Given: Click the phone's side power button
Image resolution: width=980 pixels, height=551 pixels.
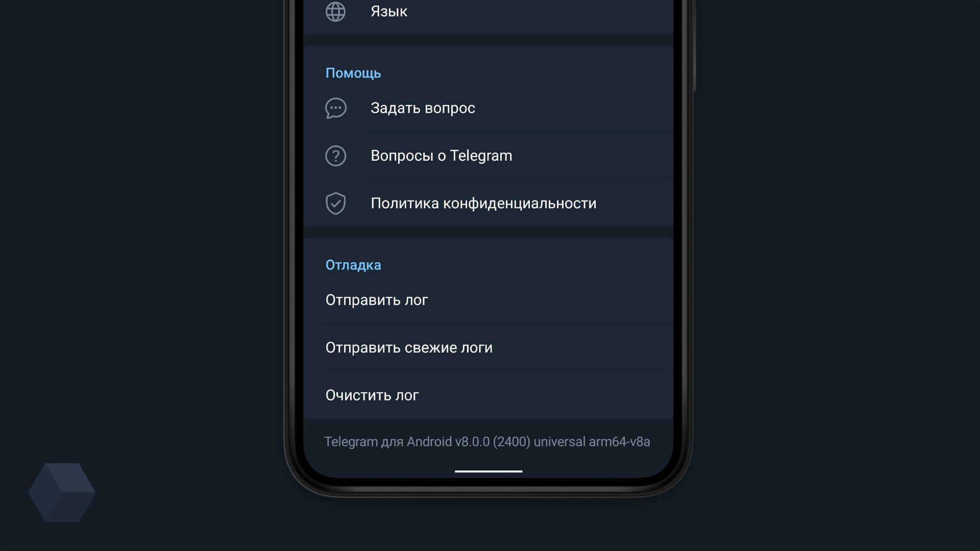Looking at the screenshot, I should (694, 46).
